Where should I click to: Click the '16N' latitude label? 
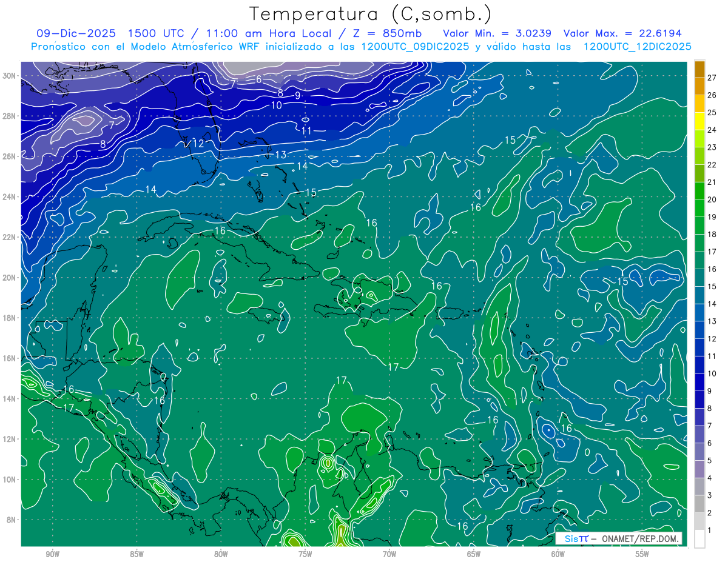(10, 358)
